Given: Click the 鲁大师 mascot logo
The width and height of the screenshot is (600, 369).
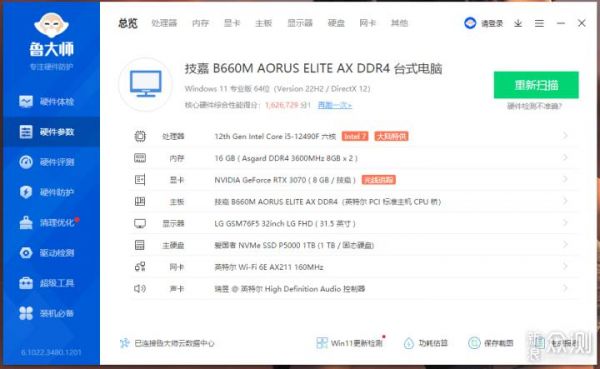Looking at the screenshot, I should click(x=51, y=25).
